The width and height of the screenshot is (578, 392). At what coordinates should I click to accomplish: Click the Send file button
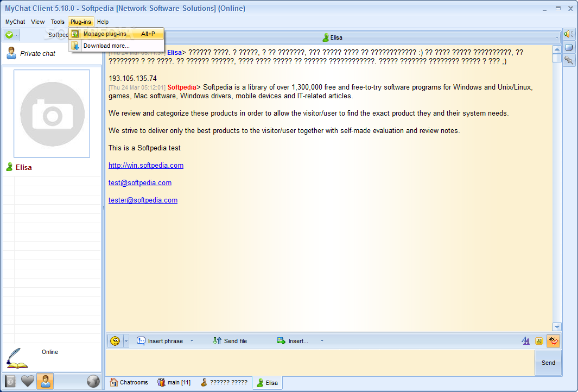[230, 341]
